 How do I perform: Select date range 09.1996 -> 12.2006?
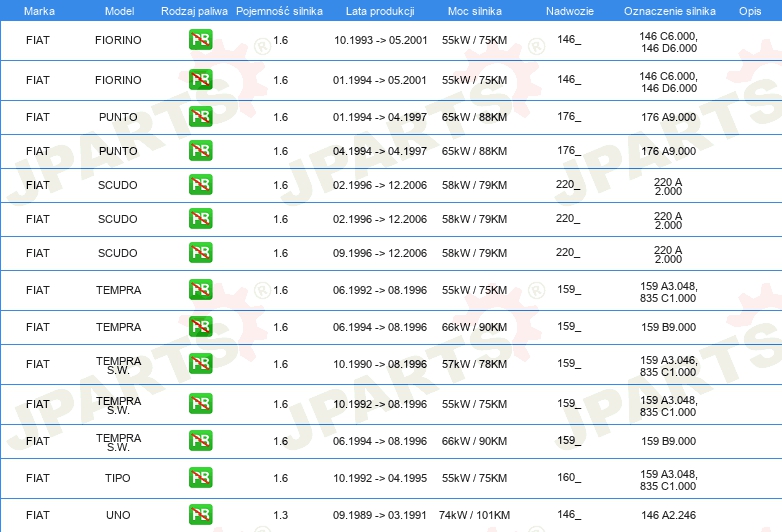(x=380, y=253)
